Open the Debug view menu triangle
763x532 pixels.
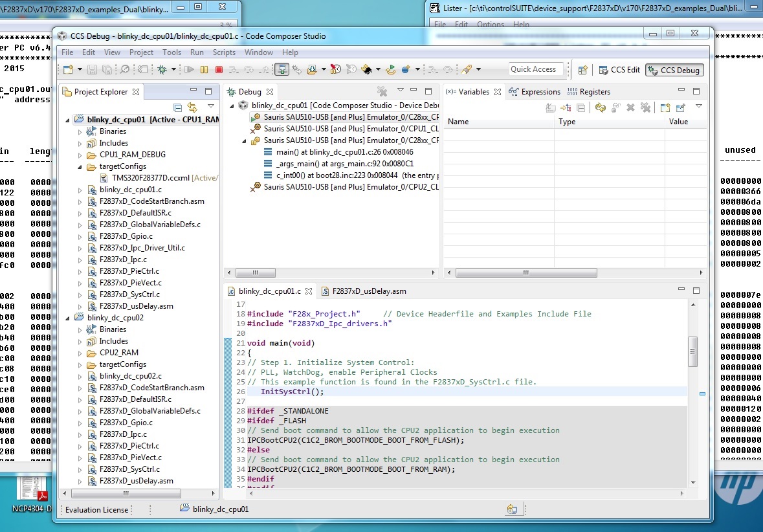click(400, 91)
